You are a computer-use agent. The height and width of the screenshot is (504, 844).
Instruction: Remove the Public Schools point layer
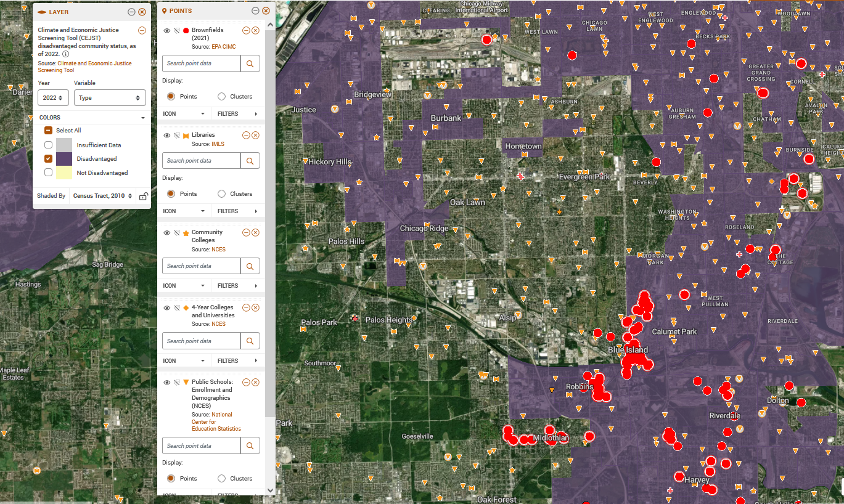[x=255, y=382]
